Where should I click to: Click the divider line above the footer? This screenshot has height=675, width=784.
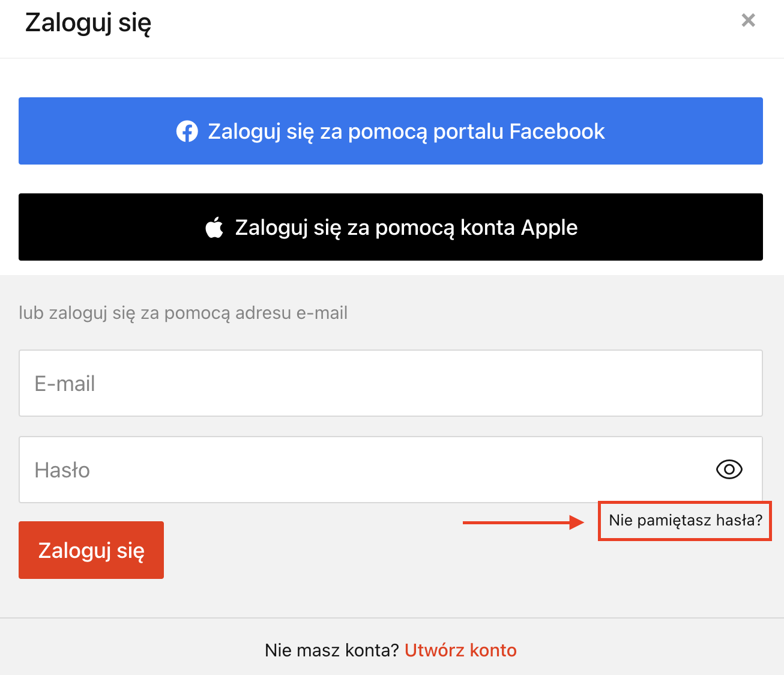(x=392, y=618)
